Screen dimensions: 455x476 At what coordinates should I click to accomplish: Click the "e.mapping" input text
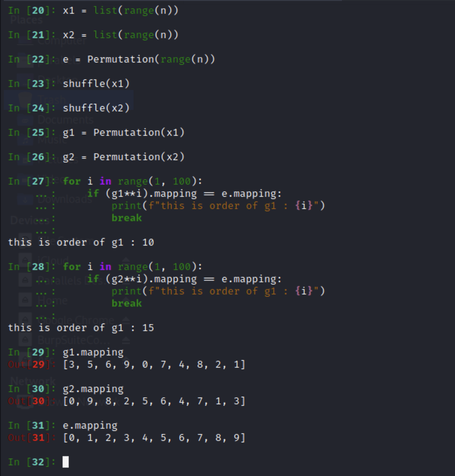click(90, 425)
